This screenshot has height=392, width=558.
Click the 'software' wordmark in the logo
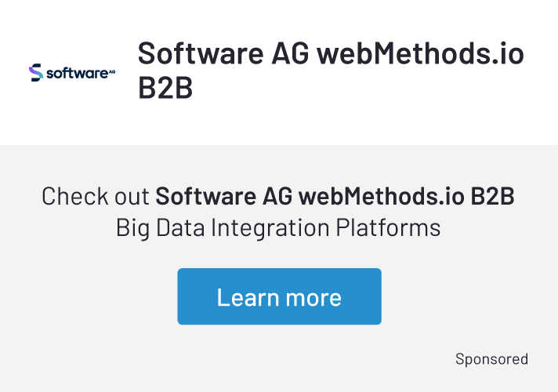[x=78, y=74]
